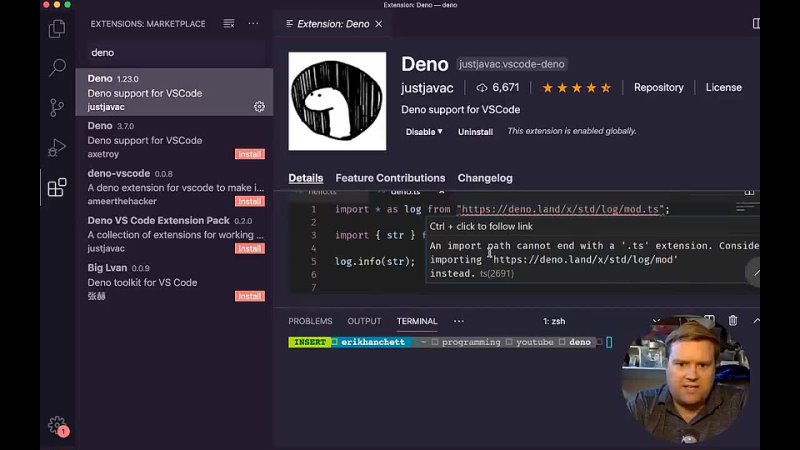Image resolution: width=800 pixels, height=450 pixels.
Task: Open the Repository link
Action: pos(658,88)
